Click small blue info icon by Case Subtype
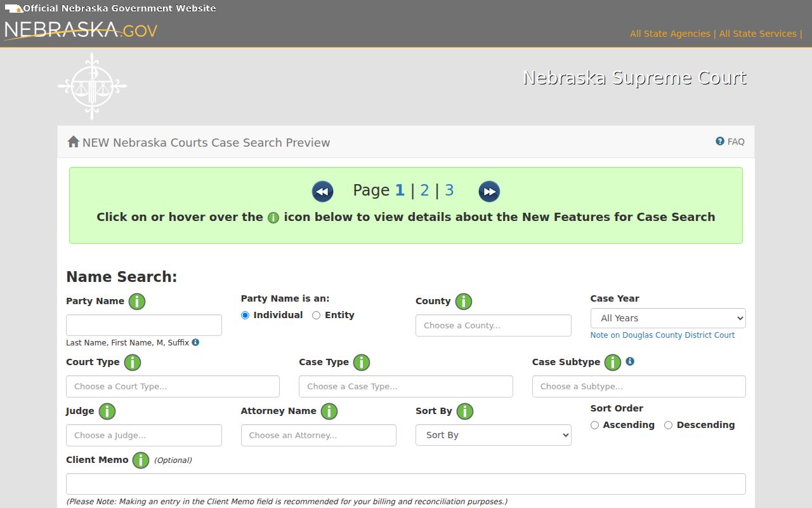The width and height of the screenshot is (812, 508). click(x=630, y=361)
